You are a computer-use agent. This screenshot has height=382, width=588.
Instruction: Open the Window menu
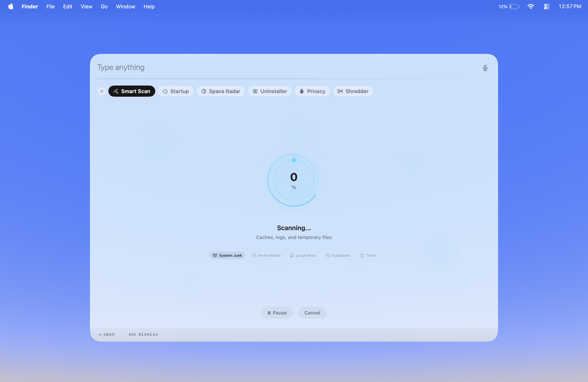point(126,7)
